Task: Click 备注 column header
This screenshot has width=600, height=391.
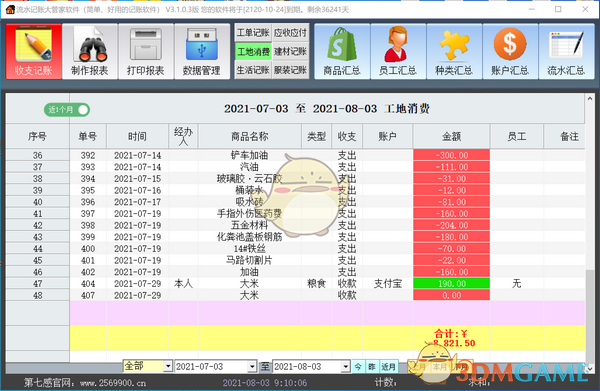Action: pyautogui.click(x=565, y=136)
